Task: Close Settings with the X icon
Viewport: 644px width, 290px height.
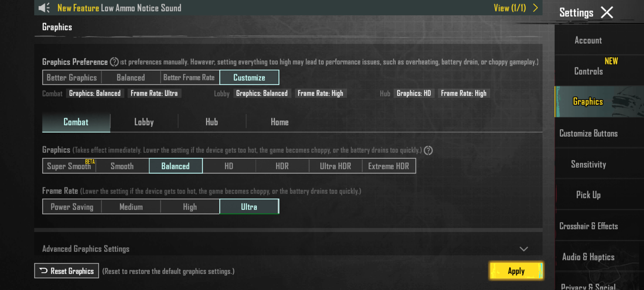Action: coord(607,13)
